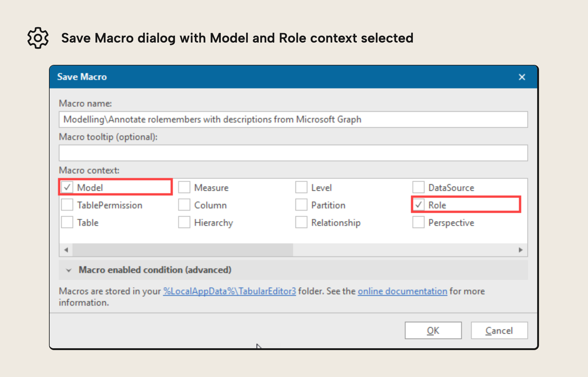Focus the Macro tooltip optional field
This screenshot has height=377, width=588.
(293, 153)
